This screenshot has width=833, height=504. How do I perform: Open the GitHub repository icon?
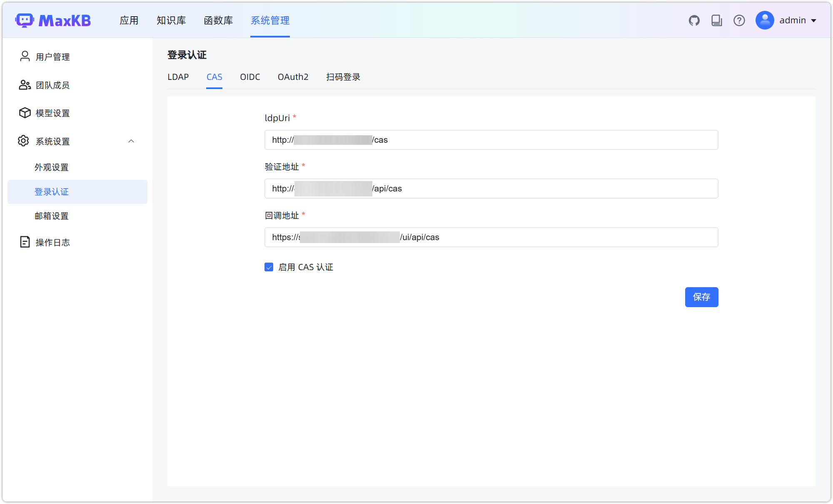click(x=694, y=20)
